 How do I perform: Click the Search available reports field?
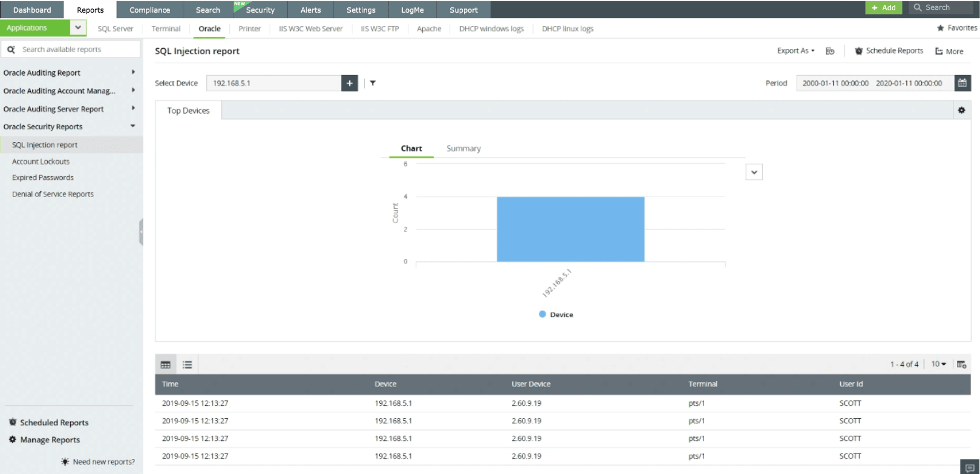(x=76, y=50)
